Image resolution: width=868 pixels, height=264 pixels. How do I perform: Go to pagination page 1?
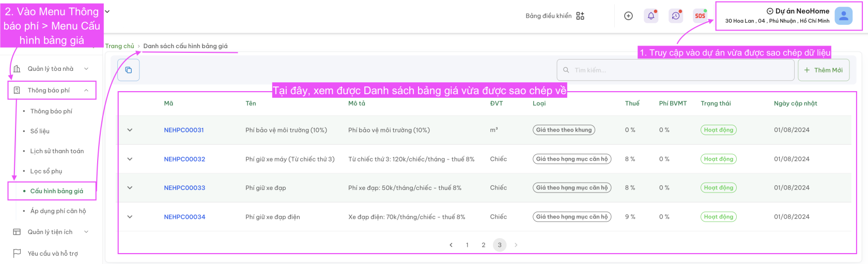click(x=467, y=245)
